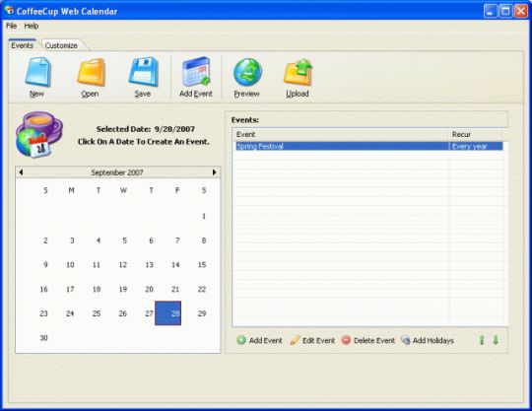This screenshot has width=532, height=411.
Task: Select date 29 on calendar
Action: click(202, 313)
